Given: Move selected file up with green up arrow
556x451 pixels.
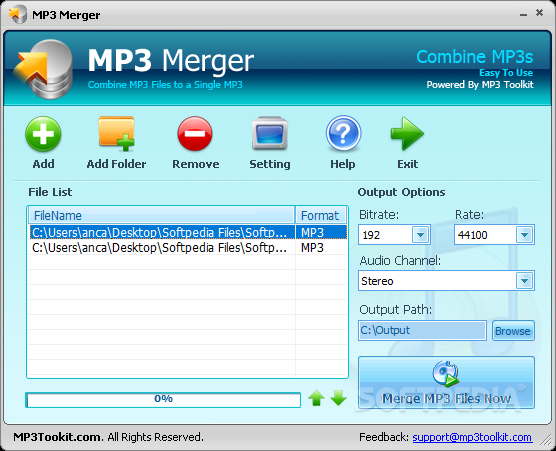Looking at the screenshot, I should (316, 398).
